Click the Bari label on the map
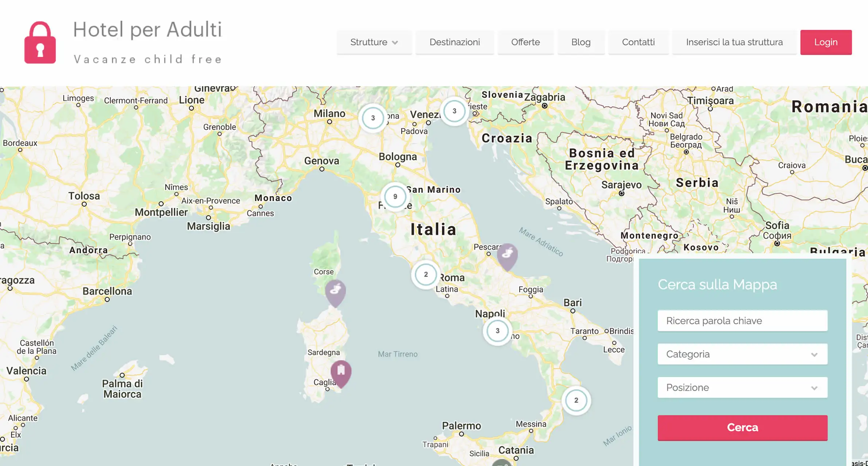Screen dimensions: 868x466 tap(572, 303)
